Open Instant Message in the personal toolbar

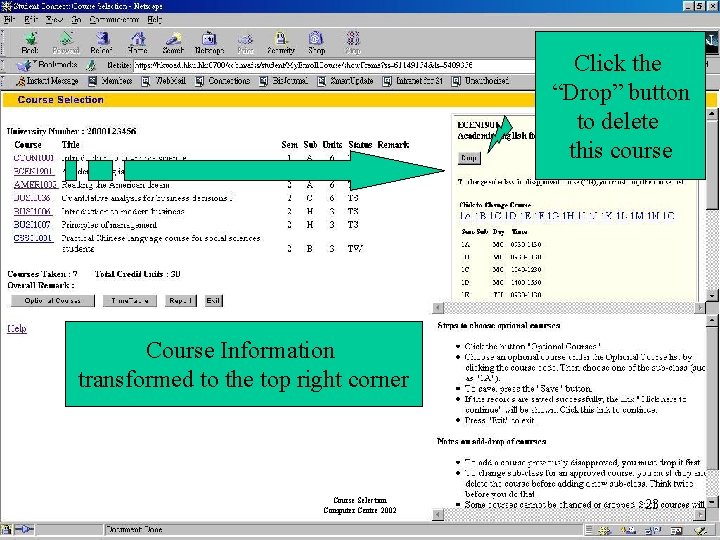pos(47,81)
